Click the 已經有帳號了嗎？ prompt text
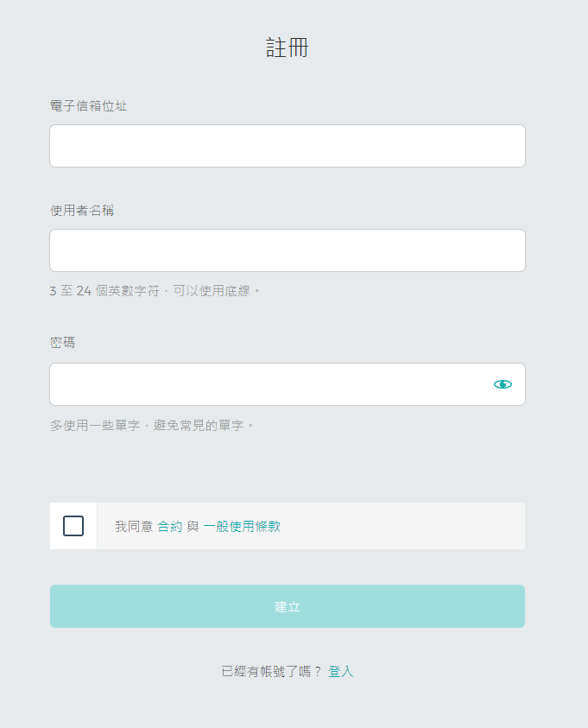 click(271, 671)
